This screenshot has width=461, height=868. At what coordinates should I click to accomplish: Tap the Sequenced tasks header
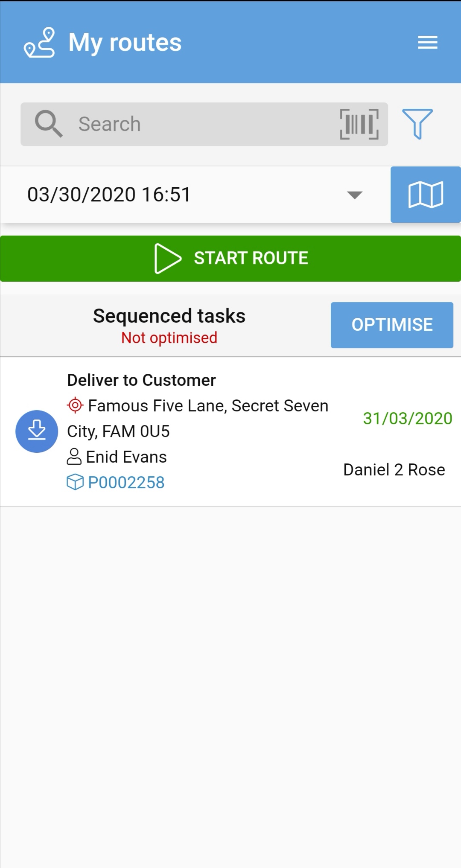[169, 316]
